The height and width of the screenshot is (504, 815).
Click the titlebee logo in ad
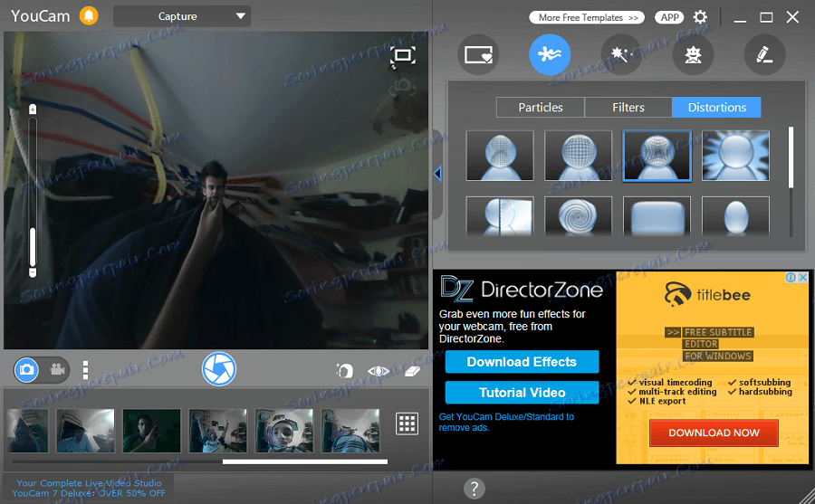[707, 295]
